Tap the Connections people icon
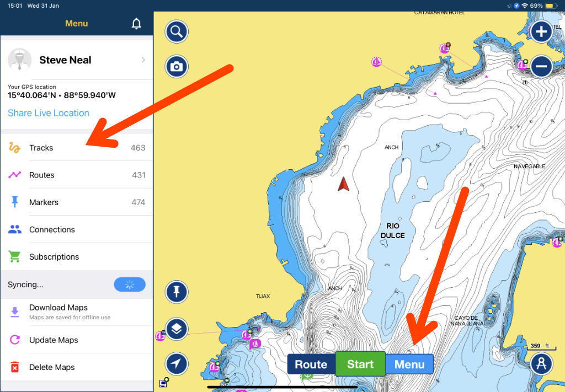 point(14,229)
